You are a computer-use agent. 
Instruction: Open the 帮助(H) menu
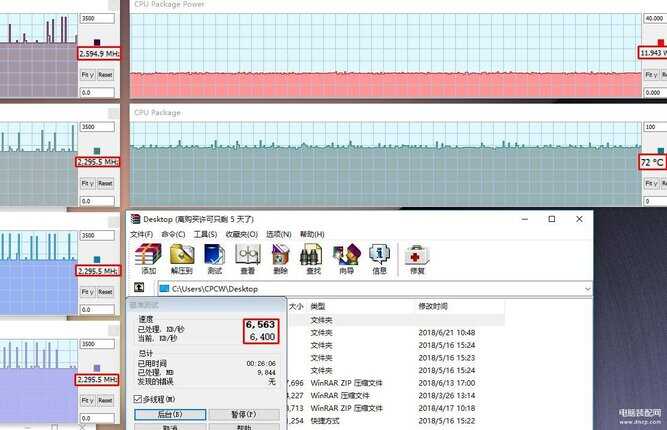[x=312, y=234]
